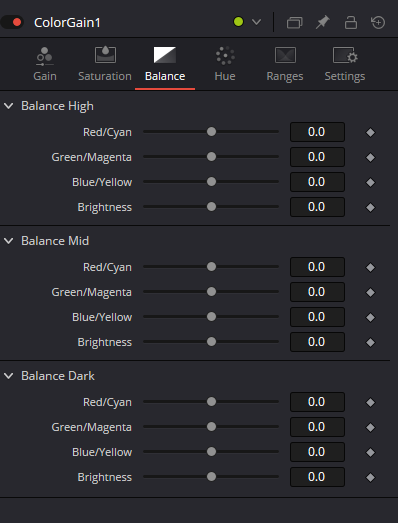Add keyframe for Balance Mid Blue/Yellow
This screenshot has height=523, width=398.
(x=370, y=318)
